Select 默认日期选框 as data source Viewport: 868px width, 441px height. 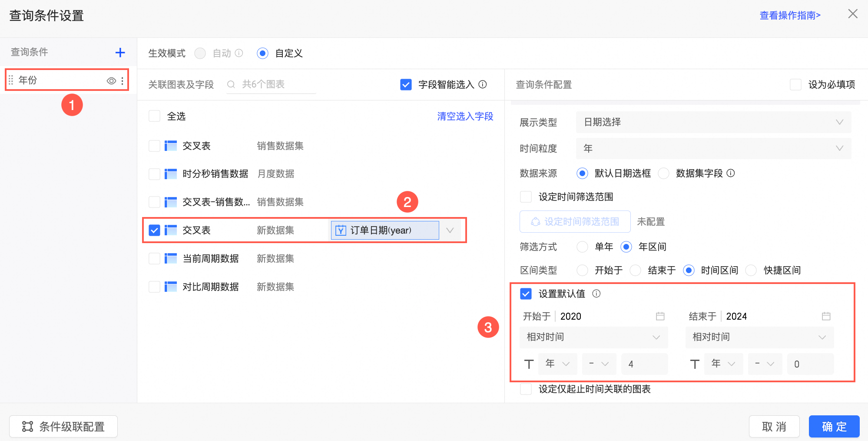click(x=582, y=174)
